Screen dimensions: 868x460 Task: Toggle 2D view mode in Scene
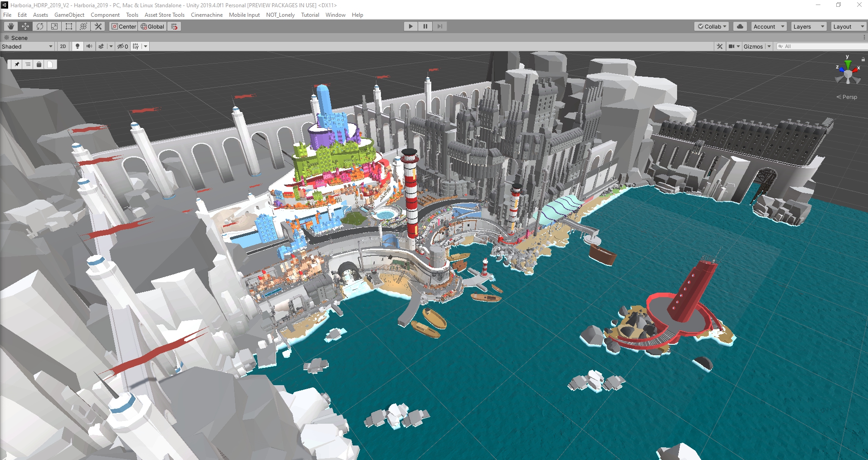tap(63, 46)
